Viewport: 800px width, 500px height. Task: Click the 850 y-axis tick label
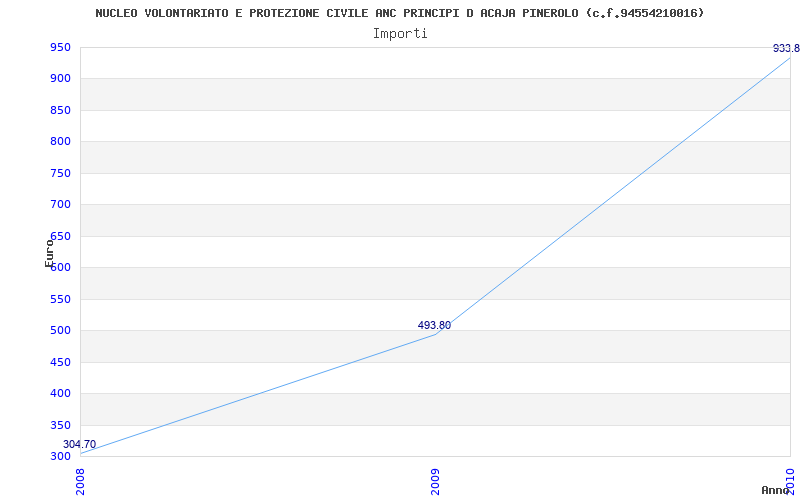[x=59, y=110]
